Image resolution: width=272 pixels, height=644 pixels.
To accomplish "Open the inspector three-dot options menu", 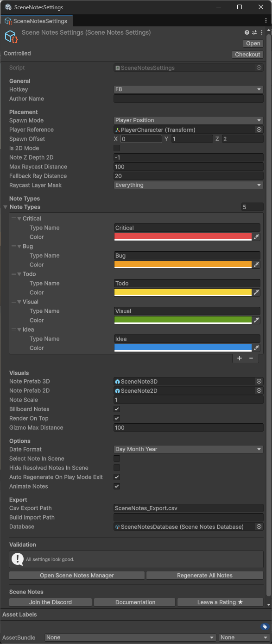I will pyautogui.click(x=262, y=33).
